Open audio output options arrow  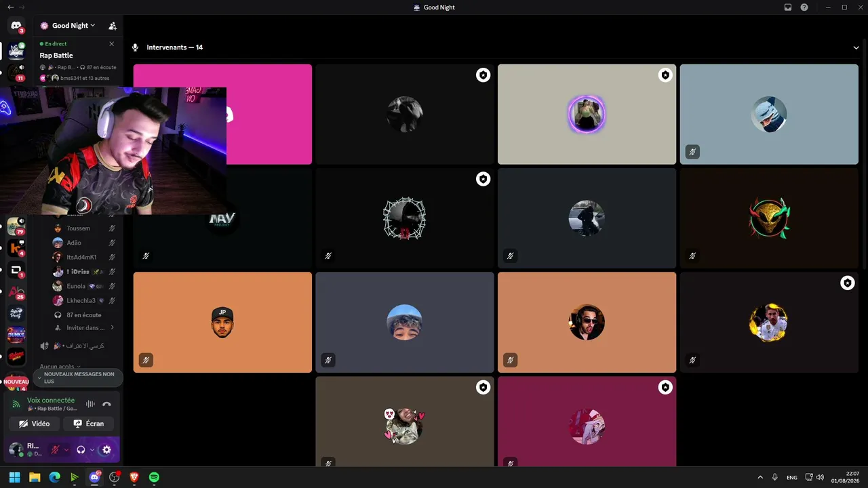[x=92, y=449]
